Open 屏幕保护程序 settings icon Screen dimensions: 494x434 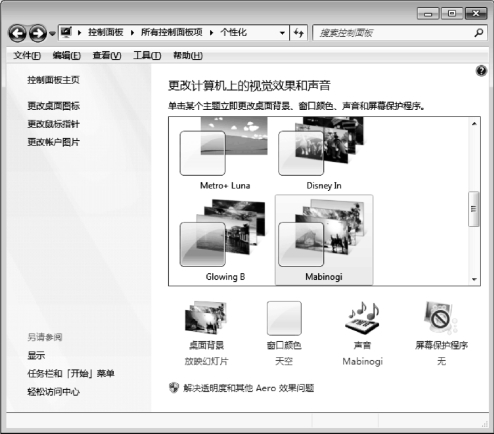coord(441,318)
